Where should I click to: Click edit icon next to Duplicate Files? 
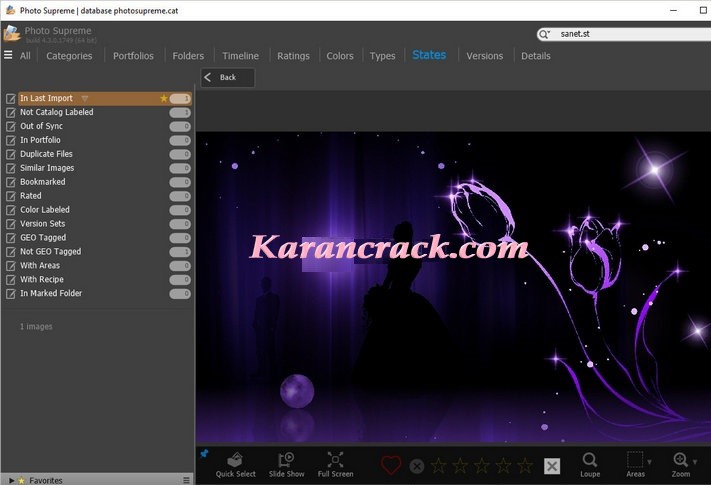click(10, 155)
